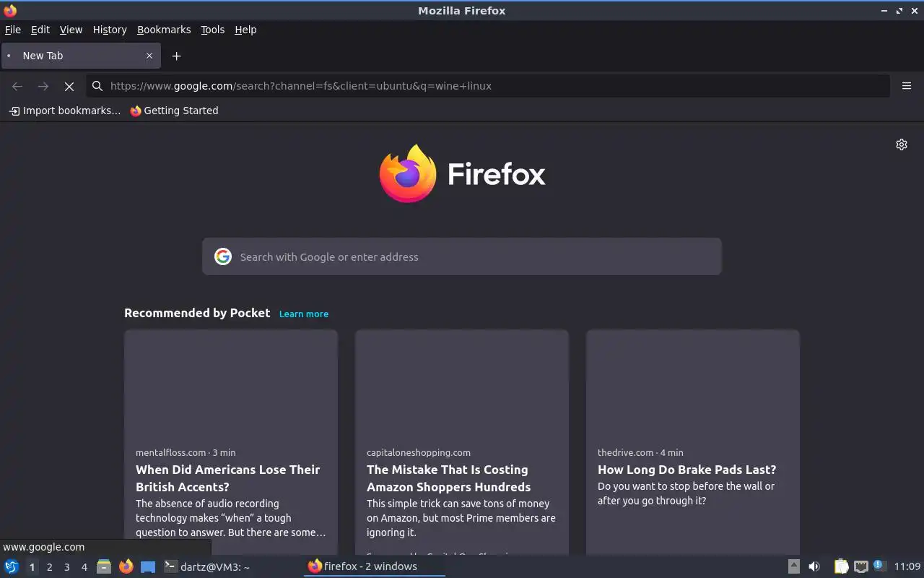Open a new tab with the plus button
The width and height of the screenshot is (924, 578).
click(176, 56)
